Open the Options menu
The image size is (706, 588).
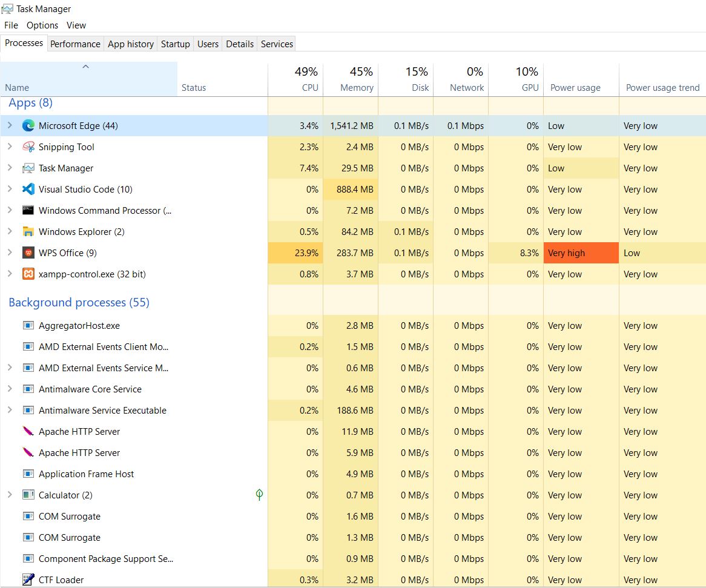coord(42,25)
